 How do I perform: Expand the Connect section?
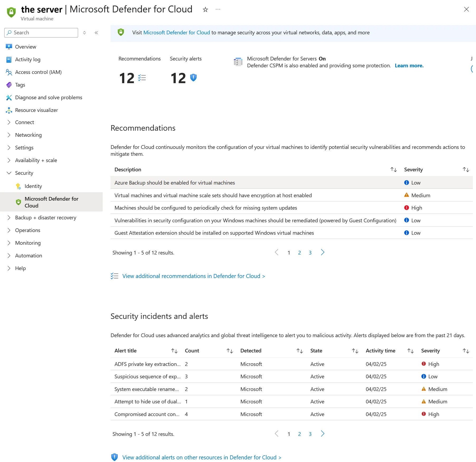pos(9,122)
